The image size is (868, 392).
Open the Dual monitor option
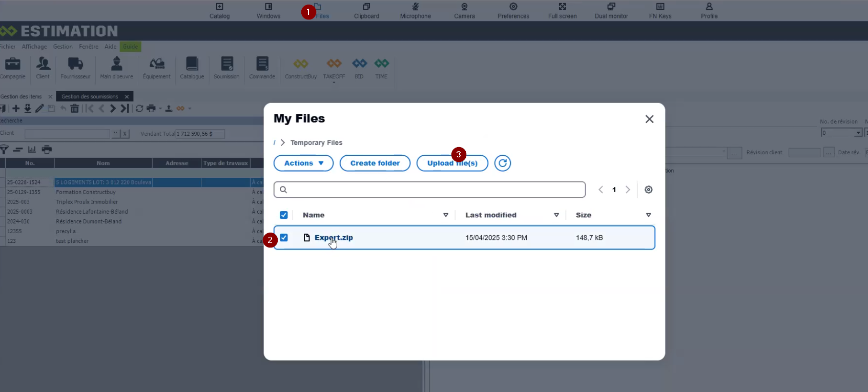coord(611,10)
